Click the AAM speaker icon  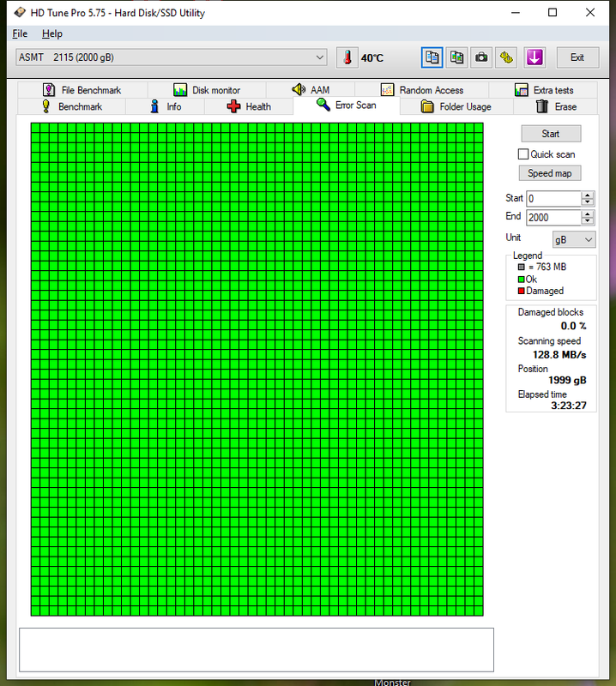click(299, 89)
